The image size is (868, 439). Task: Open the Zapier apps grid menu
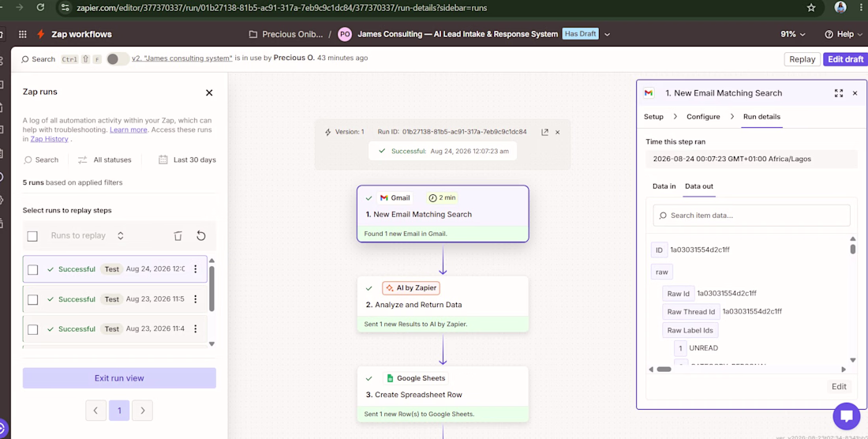pos(23,34)
